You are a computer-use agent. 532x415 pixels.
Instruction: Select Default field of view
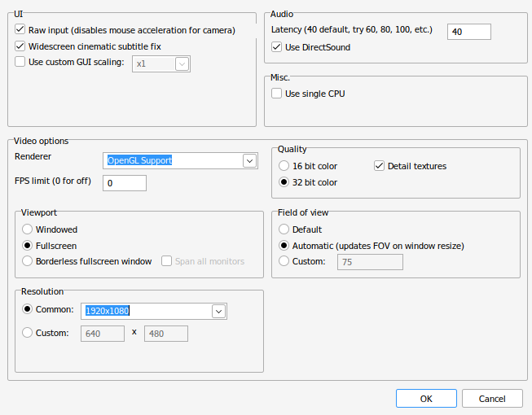point(284,229)
